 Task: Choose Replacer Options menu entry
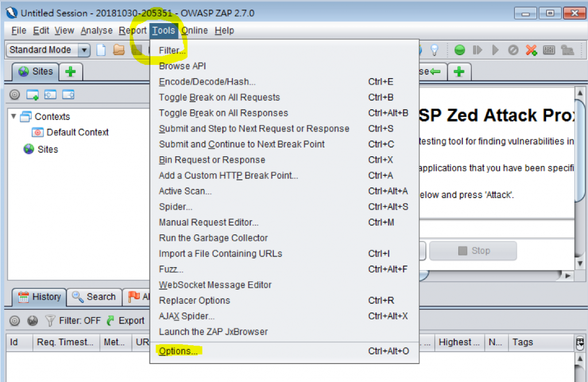tap(284, 300)
